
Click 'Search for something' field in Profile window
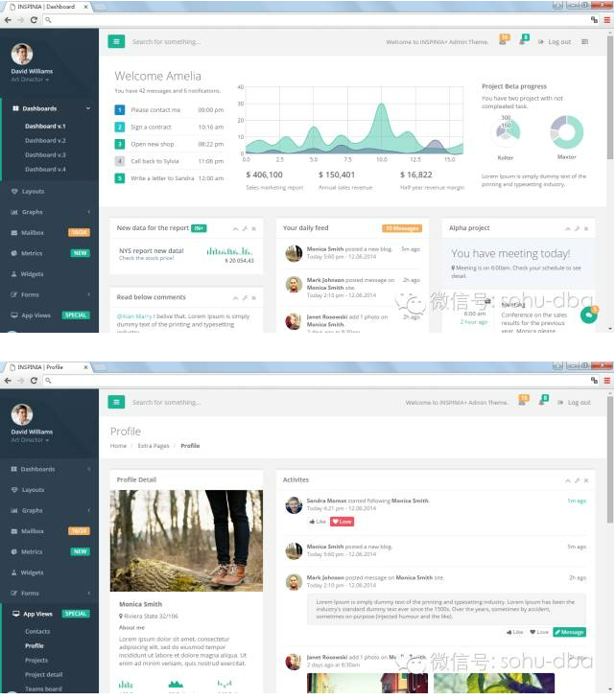click(x=166, y=403)
